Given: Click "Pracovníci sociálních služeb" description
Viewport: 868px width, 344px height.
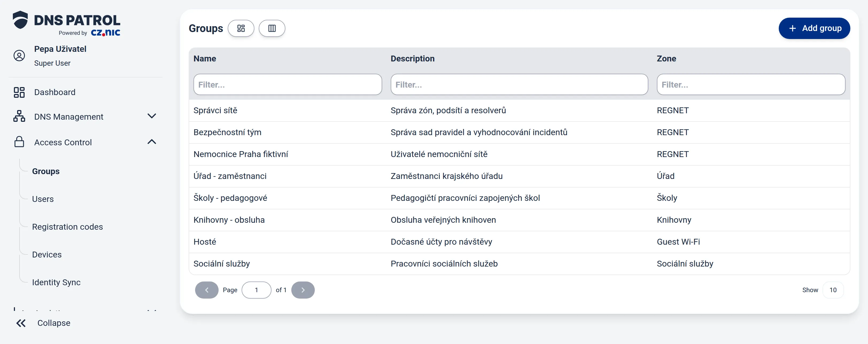Looking at the screenshot, I should (x=444, y=264).
